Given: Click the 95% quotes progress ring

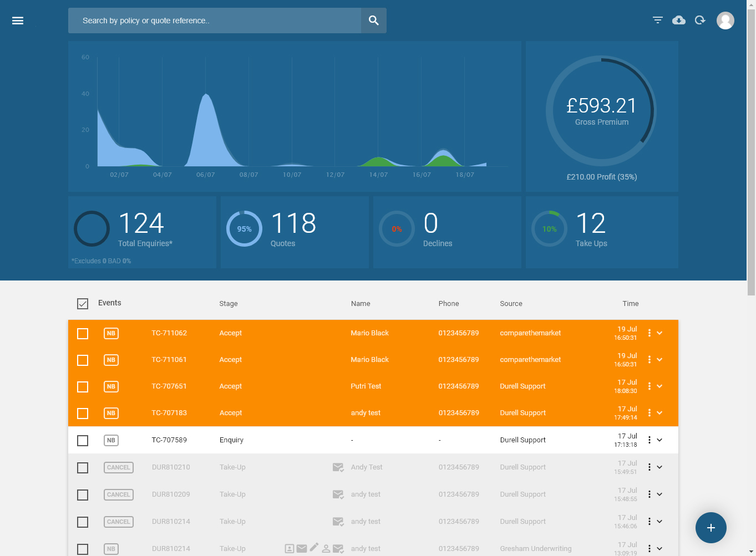Looking at the screenshot, I should 245,229.
